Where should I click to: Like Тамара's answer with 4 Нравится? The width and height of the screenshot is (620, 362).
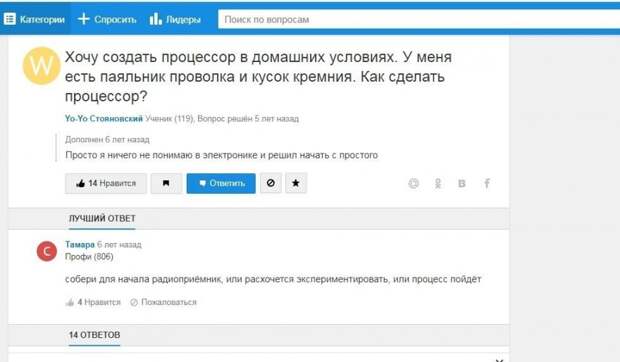[93, 302]
